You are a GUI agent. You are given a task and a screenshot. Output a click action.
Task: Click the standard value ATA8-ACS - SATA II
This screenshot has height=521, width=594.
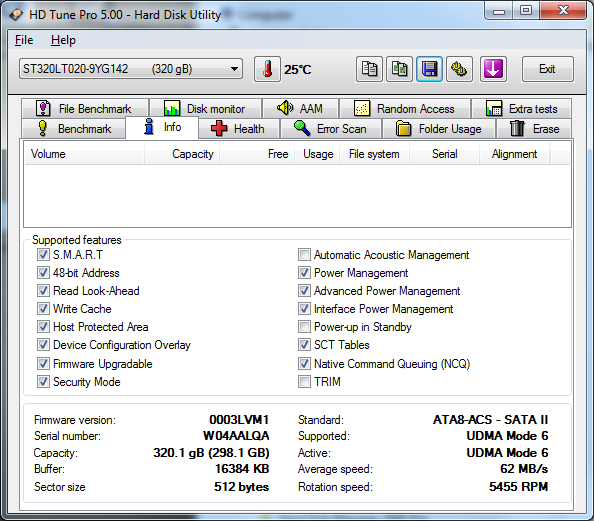click(491, 420)
